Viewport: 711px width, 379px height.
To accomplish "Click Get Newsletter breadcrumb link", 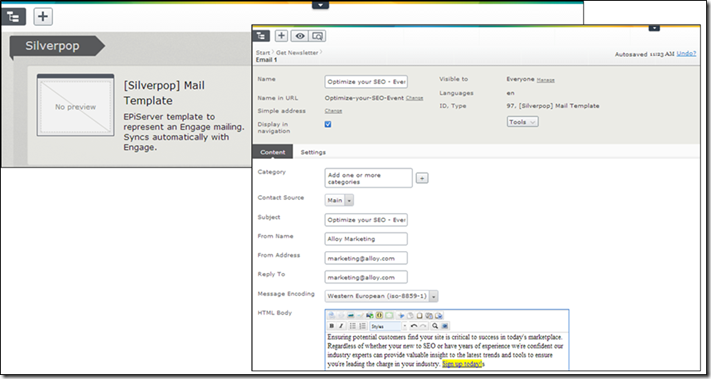I will click(297, 53).
